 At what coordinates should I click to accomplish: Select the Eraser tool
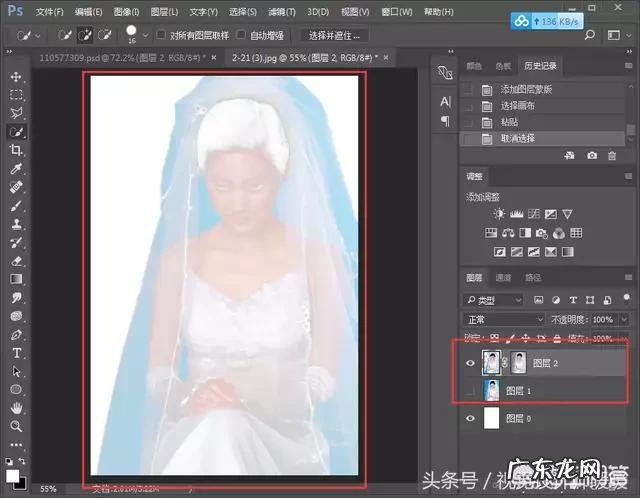click(x=16, y=260)
